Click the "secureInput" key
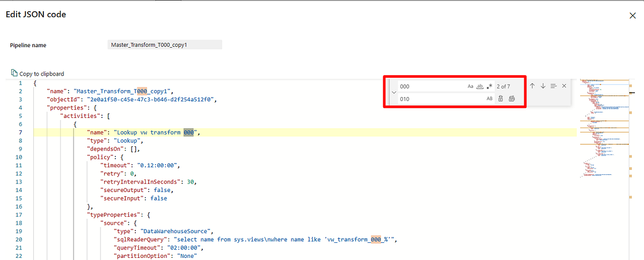 click(122, 198)
